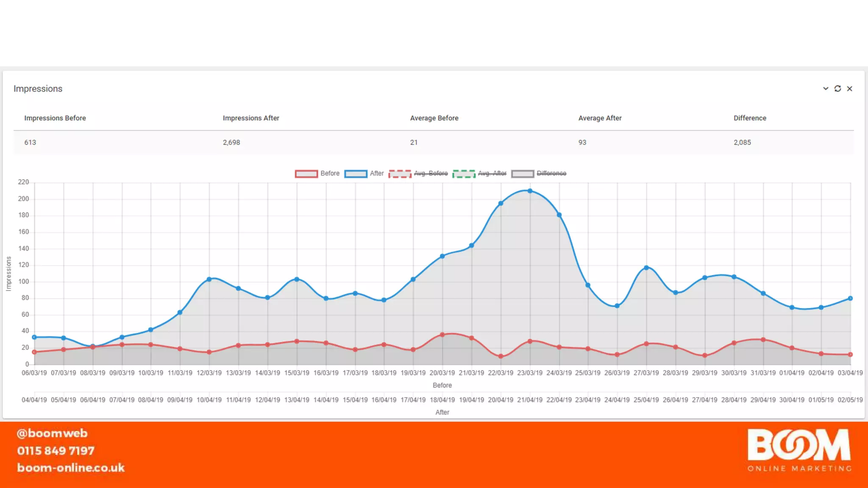868x488 pixels.
Task: Click the boom-online.co.uk link
Action: 71,468
